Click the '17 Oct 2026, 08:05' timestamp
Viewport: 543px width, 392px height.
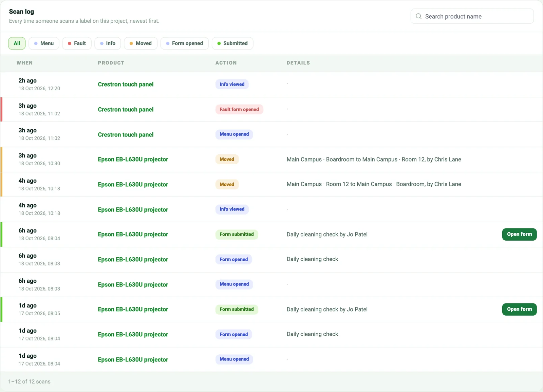pyautogui.click(x=39, y=314)
